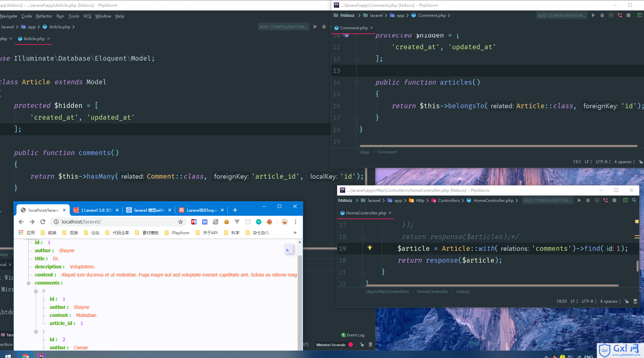This screenshot has width=644, height=358.
Task: Click the red FE extension icon in Chrome
Action: tap(194, 221)
